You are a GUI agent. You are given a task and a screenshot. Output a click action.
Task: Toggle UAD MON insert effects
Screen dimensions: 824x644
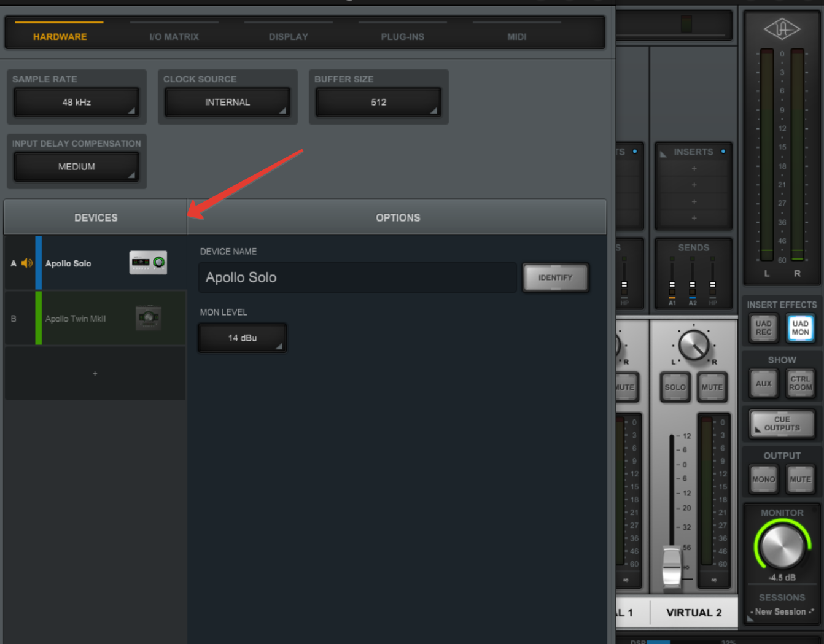coord(800,328)
